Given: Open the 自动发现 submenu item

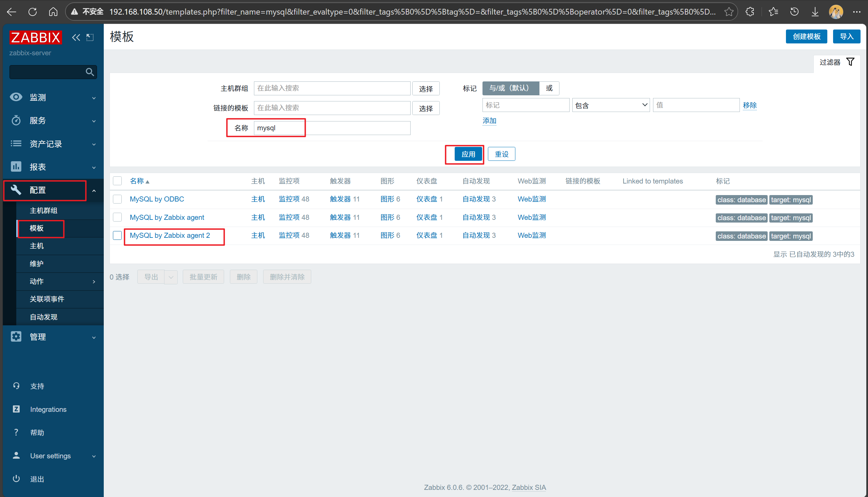Looking at the screenshot, I should pyautogui.click(x=43, y=317).
